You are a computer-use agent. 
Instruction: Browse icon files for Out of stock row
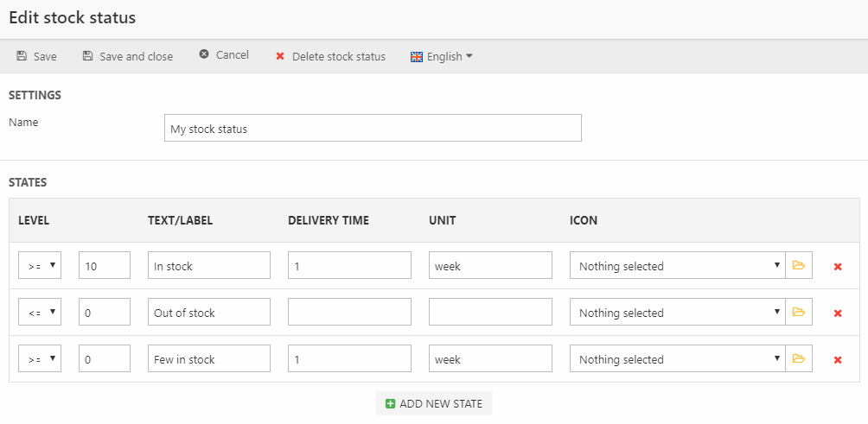[798, 313]
